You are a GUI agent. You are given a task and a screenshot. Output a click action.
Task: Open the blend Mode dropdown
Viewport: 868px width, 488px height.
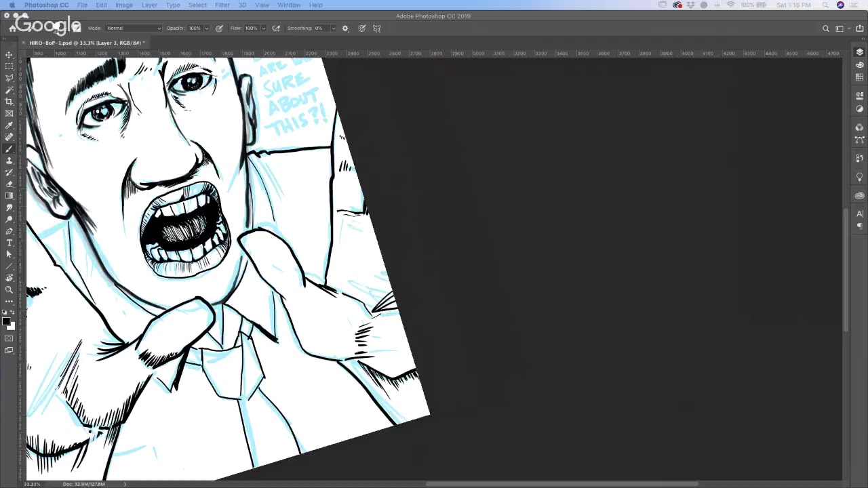[134, 28]
